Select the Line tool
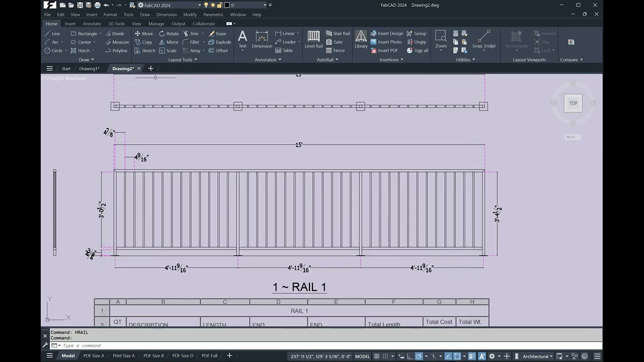 point(52,34)
